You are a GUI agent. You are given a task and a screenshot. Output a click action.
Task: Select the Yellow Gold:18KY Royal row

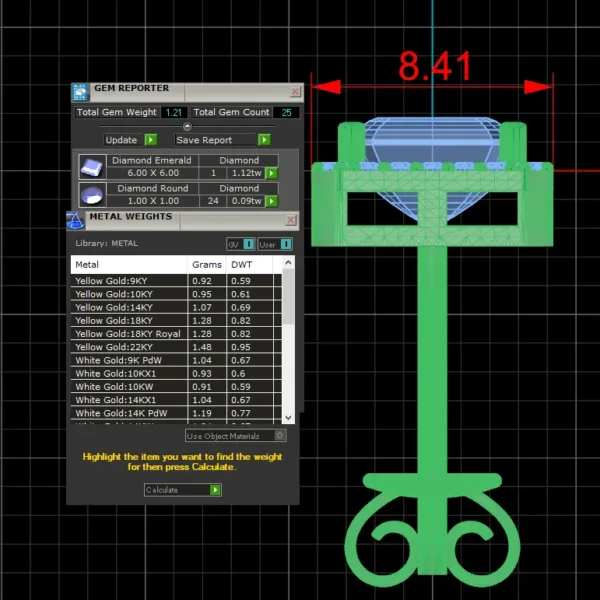(x=176, y=334)
